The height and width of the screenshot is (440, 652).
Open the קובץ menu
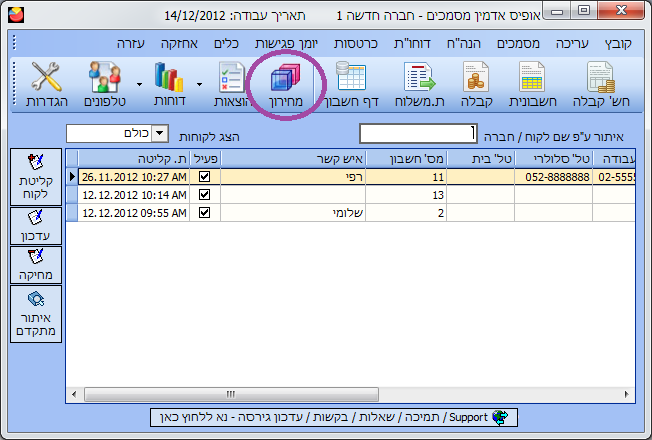click(x=618, y=43)
